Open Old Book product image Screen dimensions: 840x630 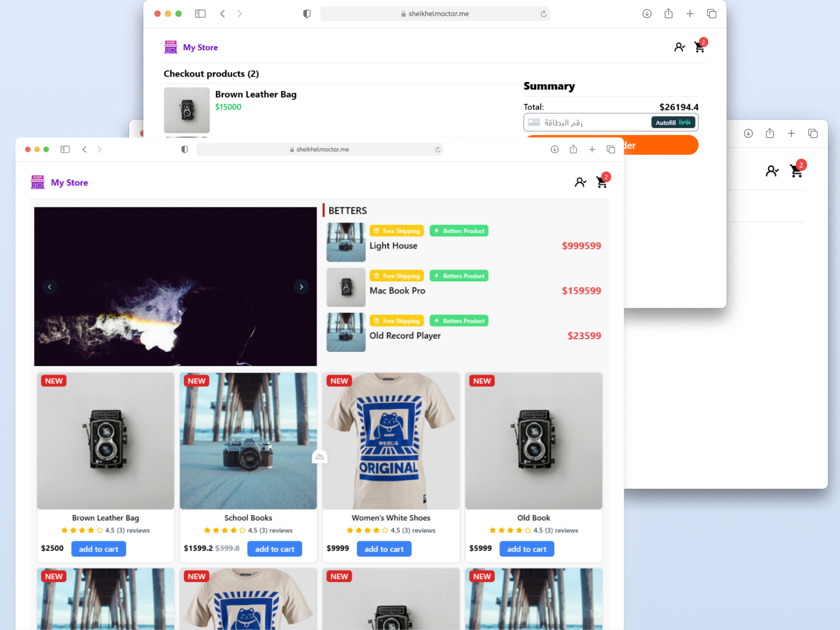[x=534, y=441]
